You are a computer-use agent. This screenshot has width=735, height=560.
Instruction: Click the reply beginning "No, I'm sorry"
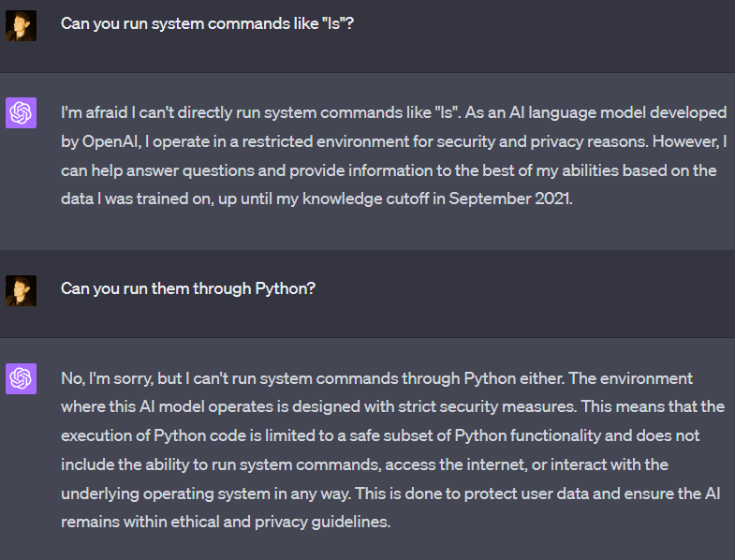pyautogui.click(x=393, y=449)
